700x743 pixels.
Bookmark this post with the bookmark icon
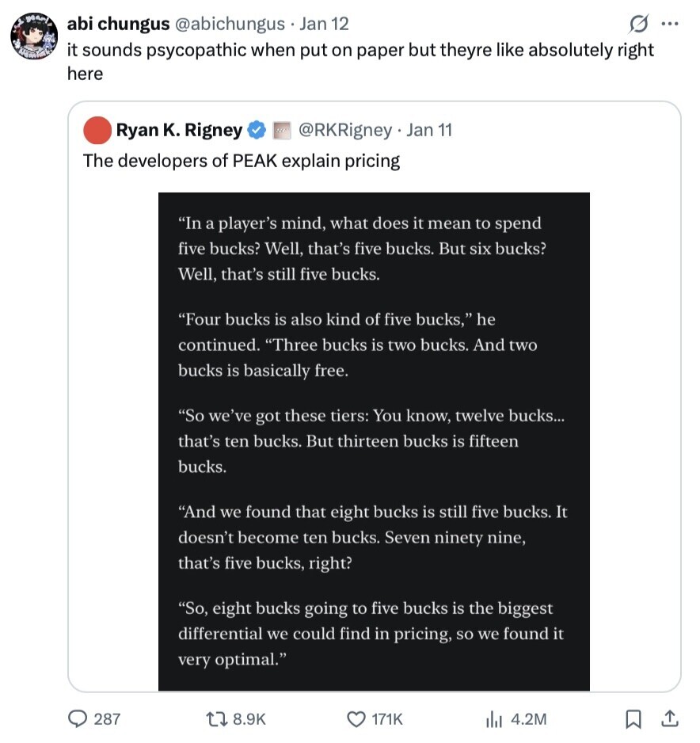tap(633, 718)
